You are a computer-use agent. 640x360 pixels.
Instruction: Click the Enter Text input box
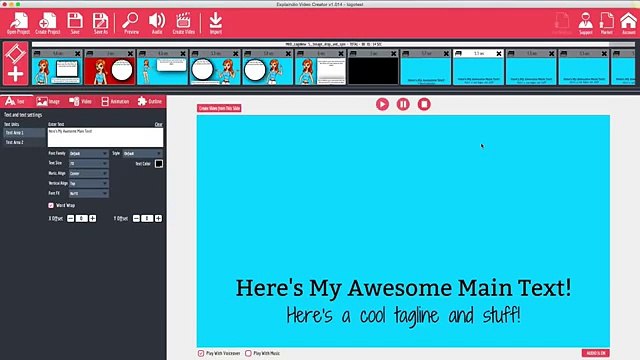(105, 138)
